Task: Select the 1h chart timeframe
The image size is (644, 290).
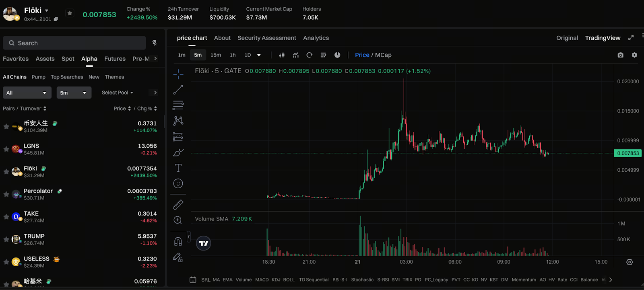Action: [233, 55]
